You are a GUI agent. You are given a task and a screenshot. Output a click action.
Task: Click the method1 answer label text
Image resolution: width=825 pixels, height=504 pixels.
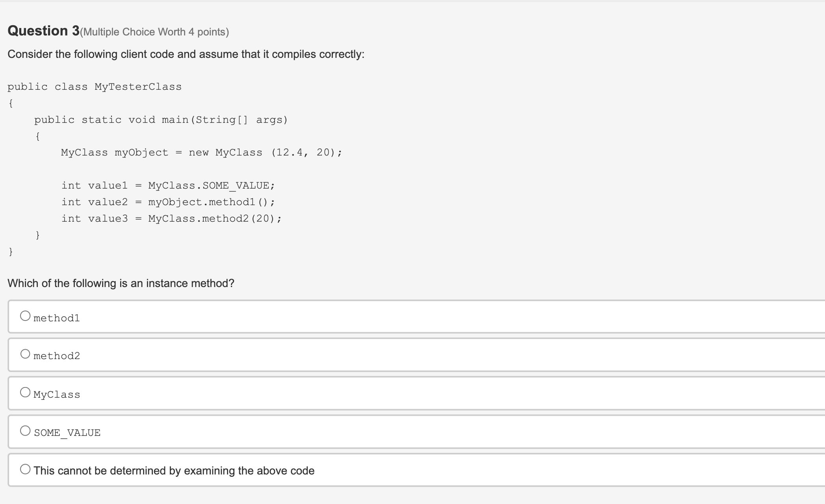tap(57, 318)
